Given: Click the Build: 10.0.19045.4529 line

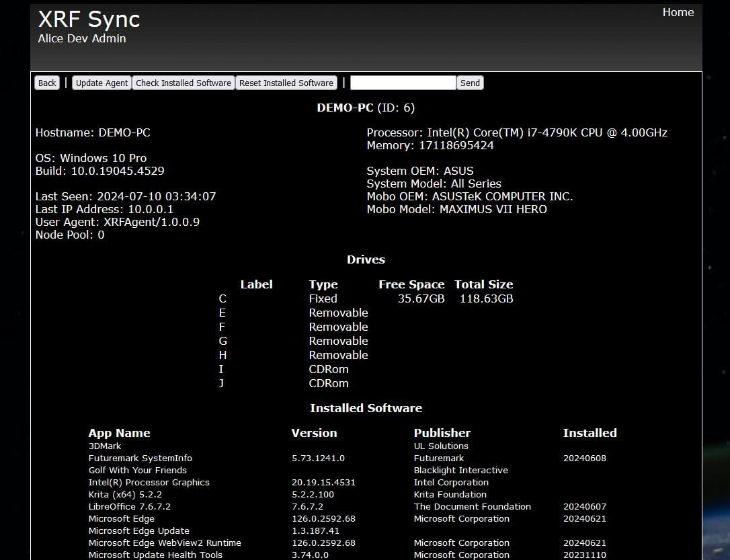Looking at the screenshot, I should coord(99,171).
